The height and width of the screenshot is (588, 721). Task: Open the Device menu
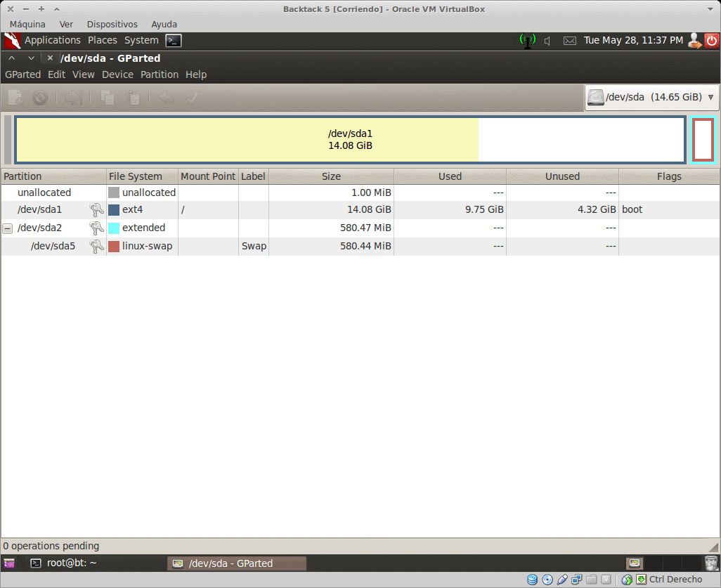coord(117,74)
